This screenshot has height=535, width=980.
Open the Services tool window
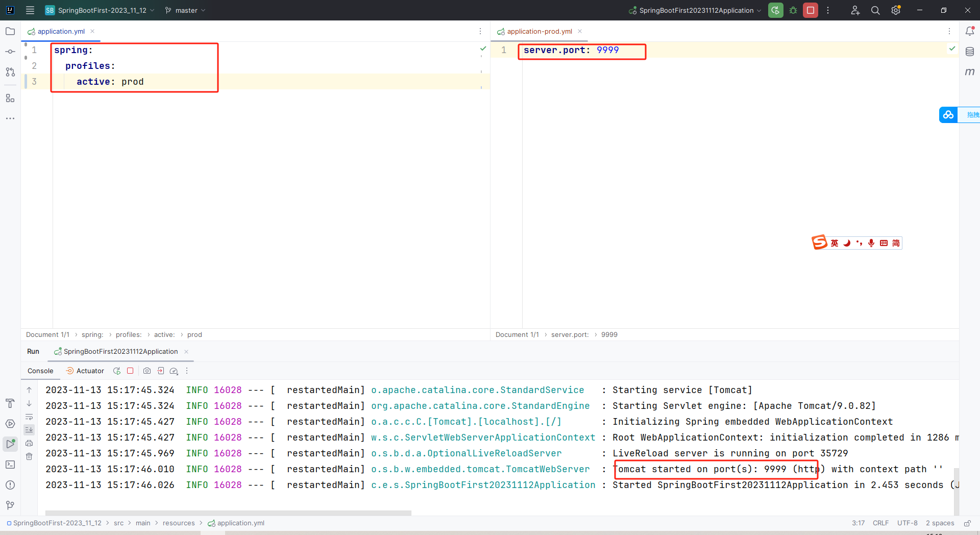click(x=10, y=424)
